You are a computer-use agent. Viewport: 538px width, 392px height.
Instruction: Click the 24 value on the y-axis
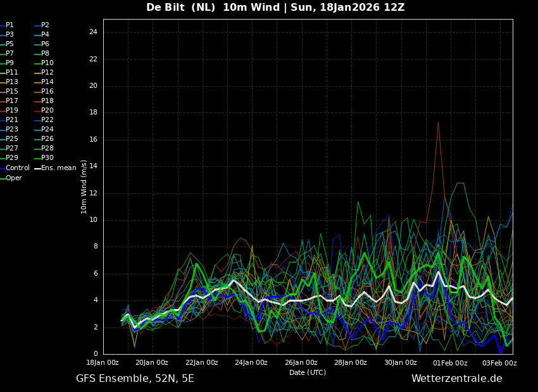tap(93, 32)
